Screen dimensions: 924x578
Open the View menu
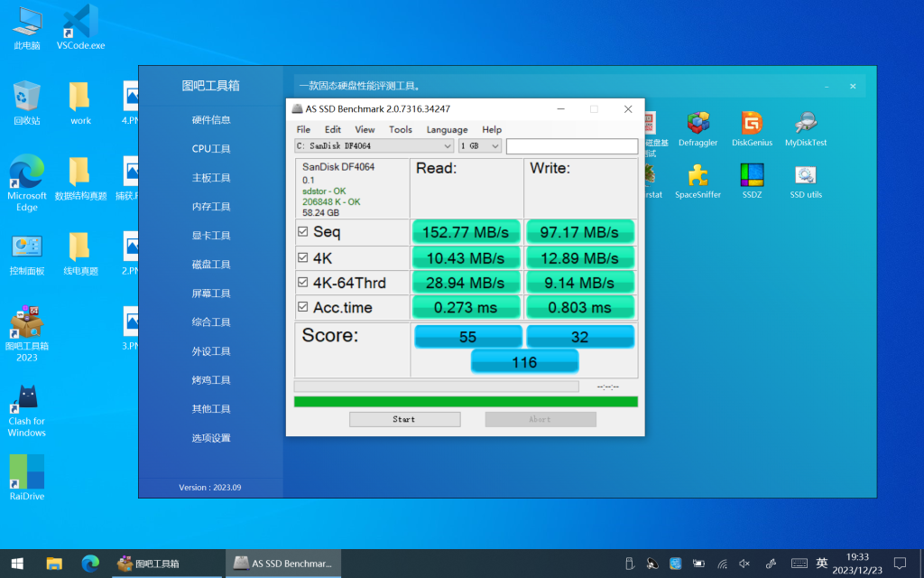[365, 130]
